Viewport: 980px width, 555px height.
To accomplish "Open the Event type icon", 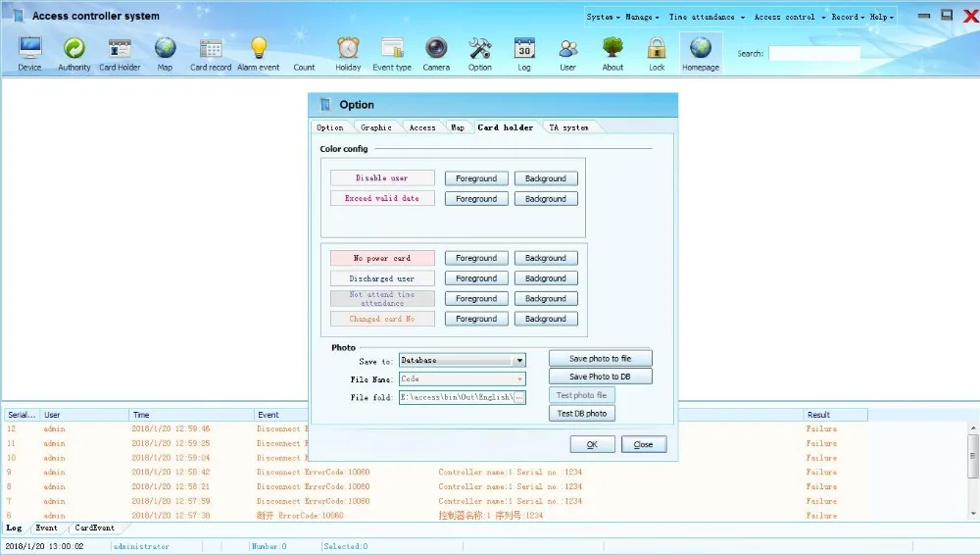I will [x=392, y=53].
